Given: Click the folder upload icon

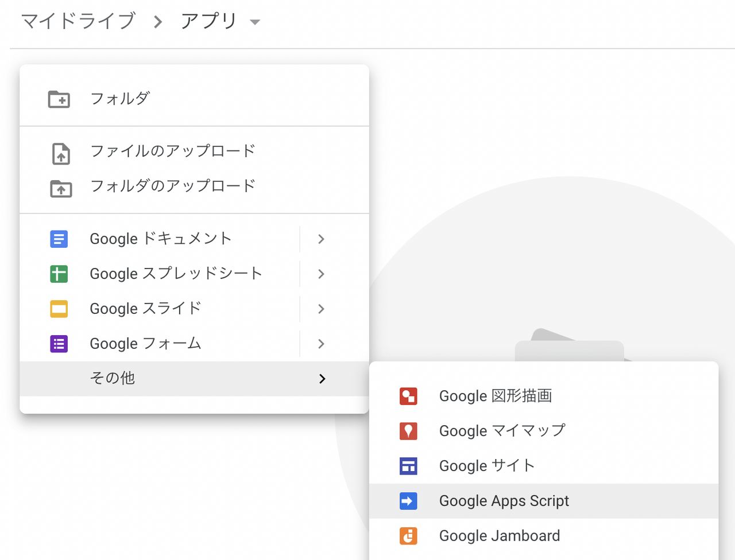Looking at the screenshot, I should pyautogui.click(x=61, y=188).
